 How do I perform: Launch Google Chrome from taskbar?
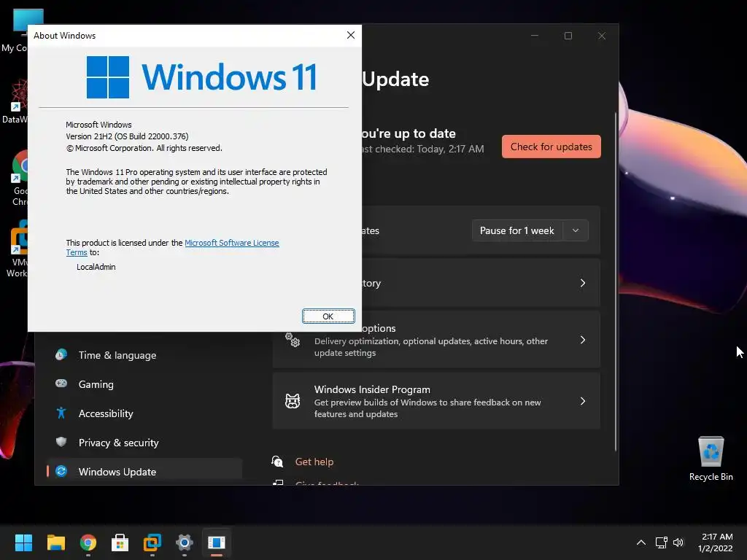coord(88,542)
